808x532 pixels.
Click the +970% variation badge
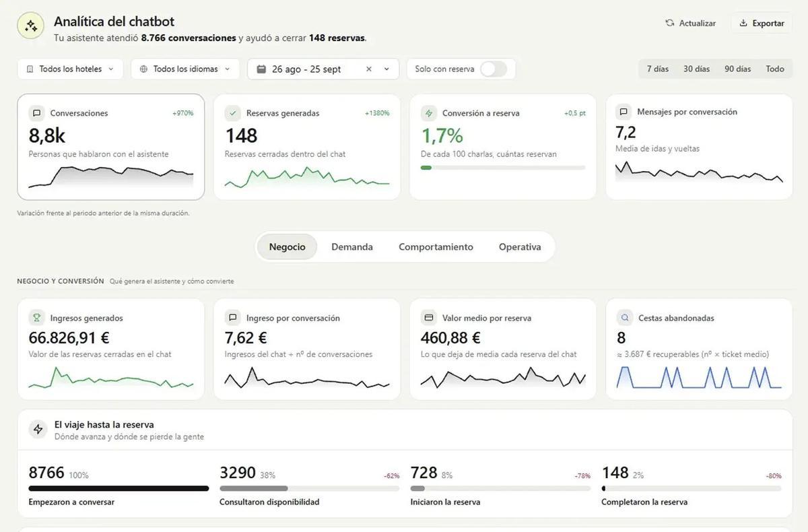pyautogui.click(x=182, y=113)
